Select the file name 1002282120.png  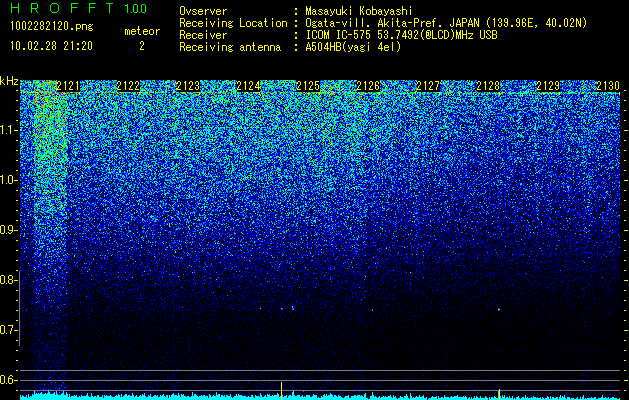(52, 27)
